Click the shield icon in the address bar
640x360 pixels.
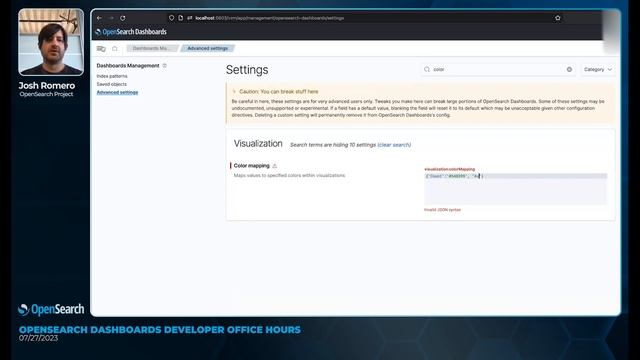[171, 18]
